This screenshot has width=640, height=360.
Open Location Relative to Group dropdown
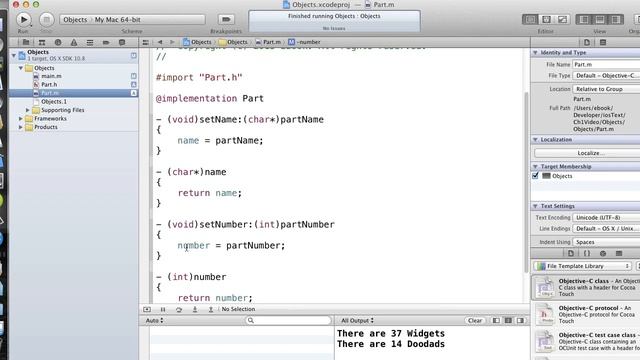tap(607, 89)
